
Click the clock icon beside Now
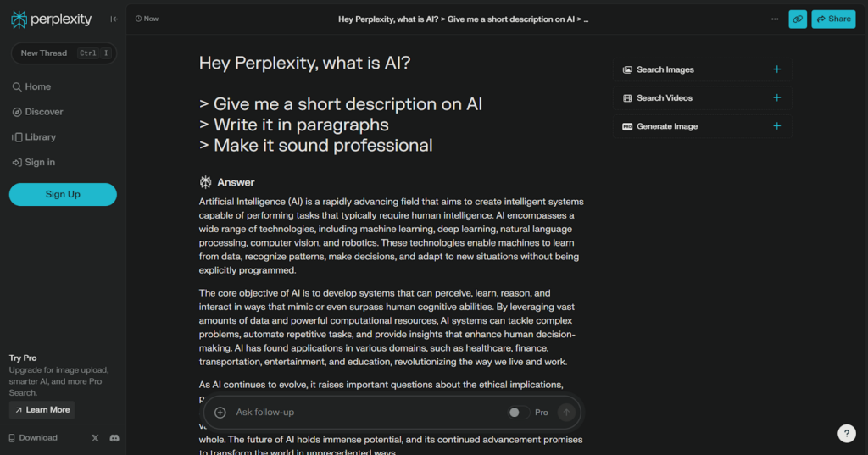138,19
